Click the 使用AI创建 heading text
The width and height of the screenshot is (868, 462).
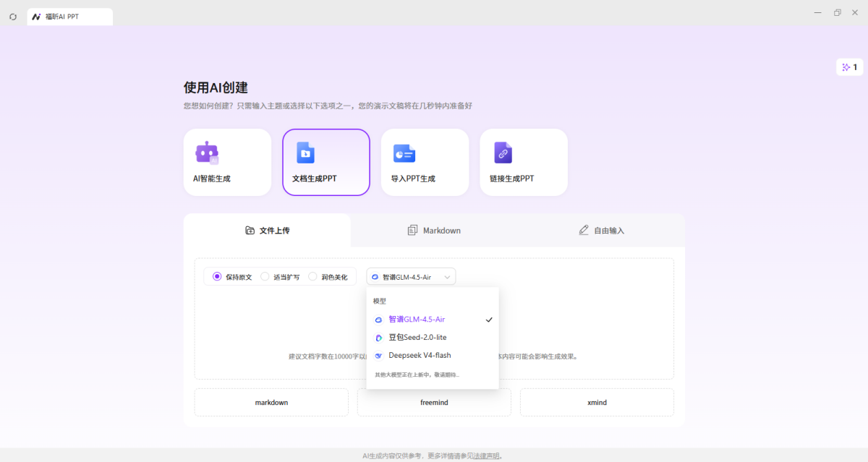216,87
